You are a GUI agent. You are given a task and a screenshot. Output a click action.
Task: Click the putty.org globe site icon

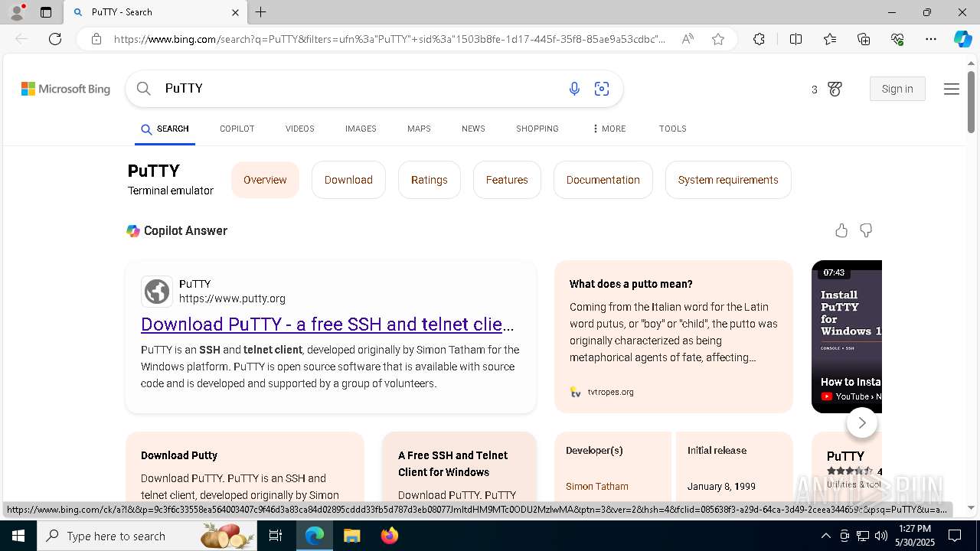pos(157,292)
